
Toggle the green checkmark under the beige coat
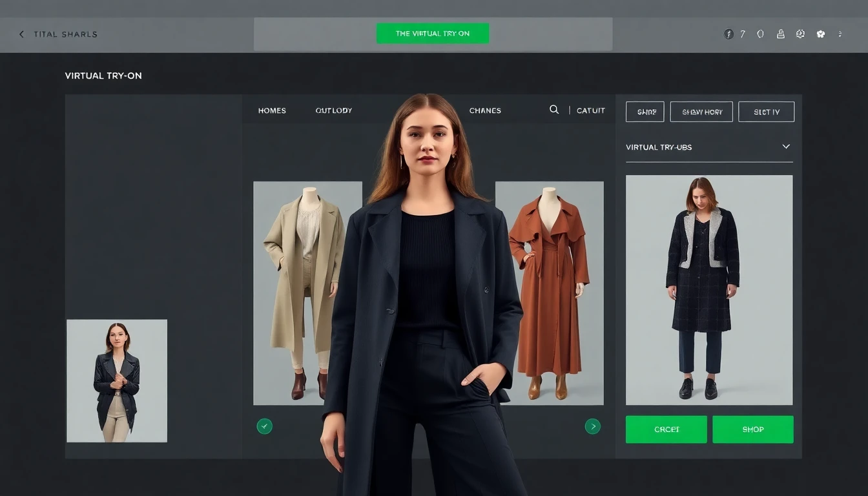pos(264,426)
